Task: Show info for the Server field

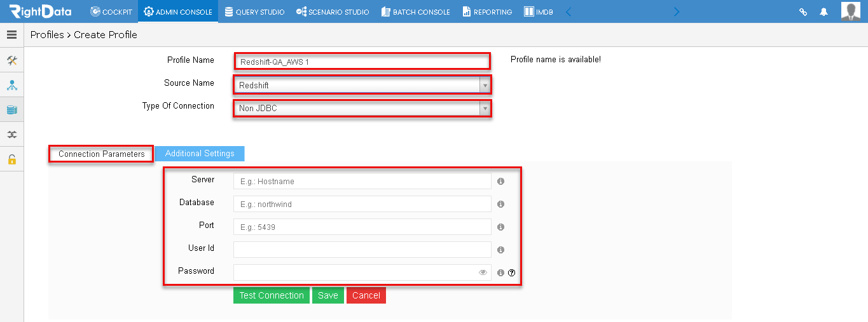Action: pyautogui.click(x=500, y=181)
